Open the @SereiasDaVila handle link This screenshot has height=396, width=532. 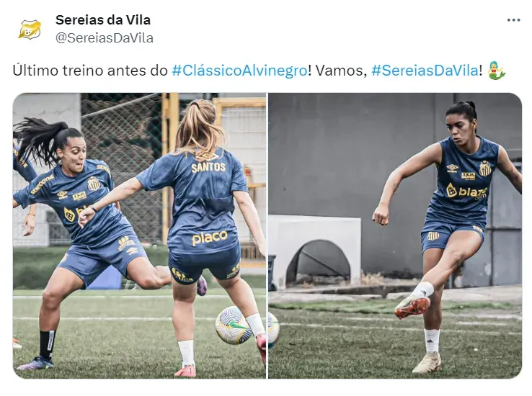point(104,38)
